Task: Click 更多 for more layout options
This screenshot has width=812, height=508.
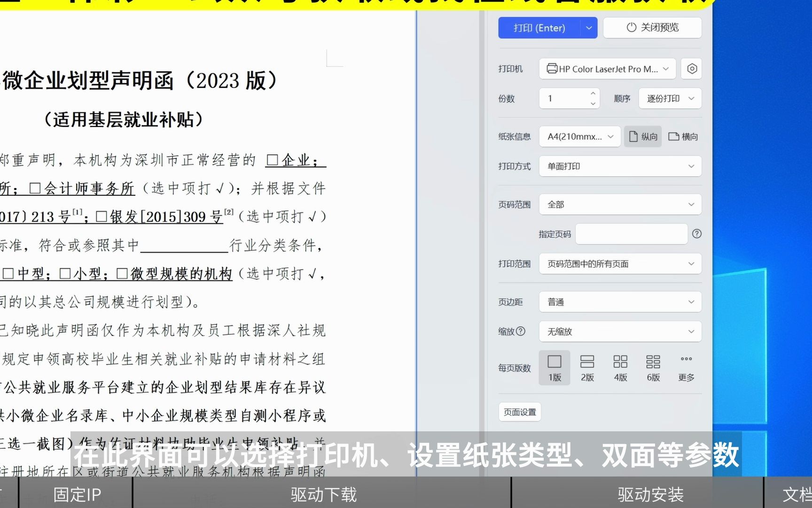Action: [x=686, y=367]
